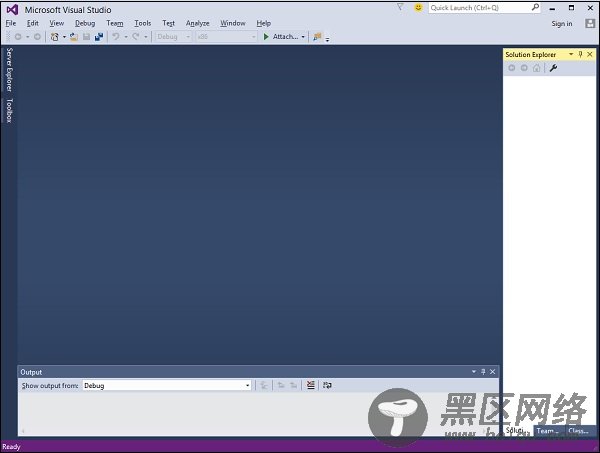Open the Test menu
The height and width of the screenshot is (453, 600).
[168, 23]
